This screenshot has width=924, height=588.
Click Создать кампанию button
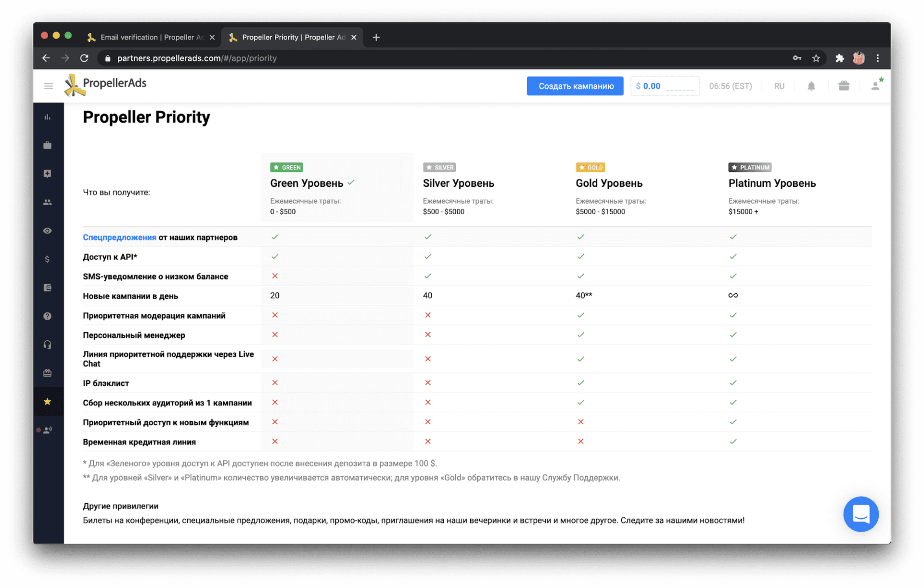(x=576, y=86)
